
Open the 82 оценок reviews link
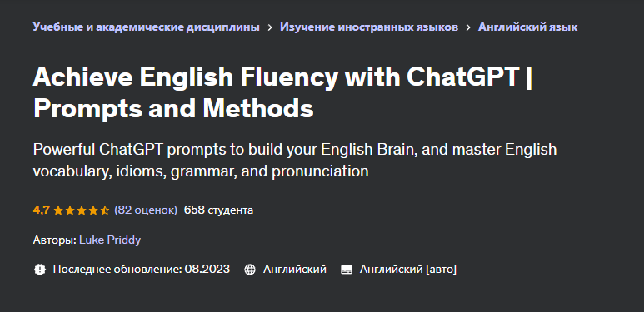coord(146,210)
